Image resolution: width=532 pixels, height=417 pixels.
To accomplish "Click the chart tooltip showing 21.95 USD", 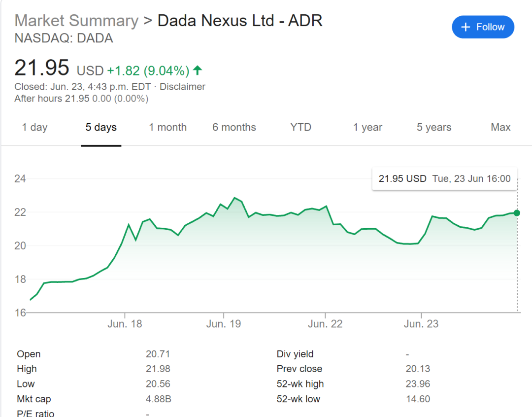I will (x=444, y=178).
